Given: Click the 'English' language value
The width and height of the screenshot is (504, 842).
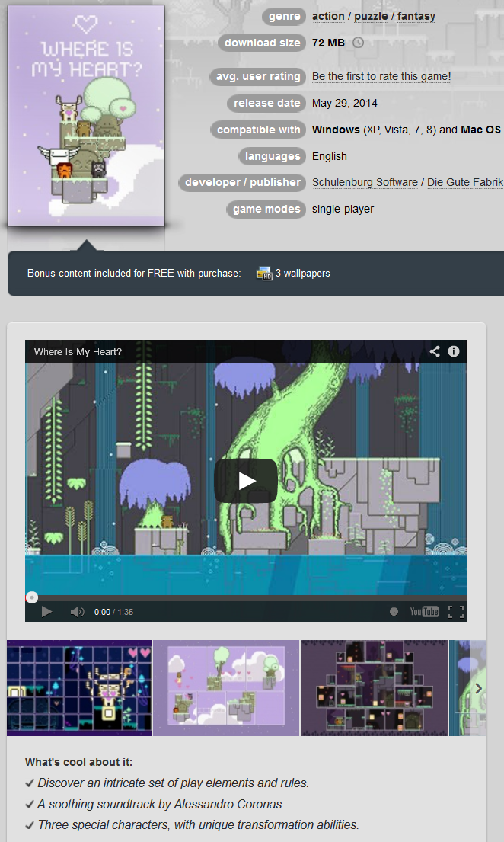Looking at the screenshot, I should pos(330,156).
